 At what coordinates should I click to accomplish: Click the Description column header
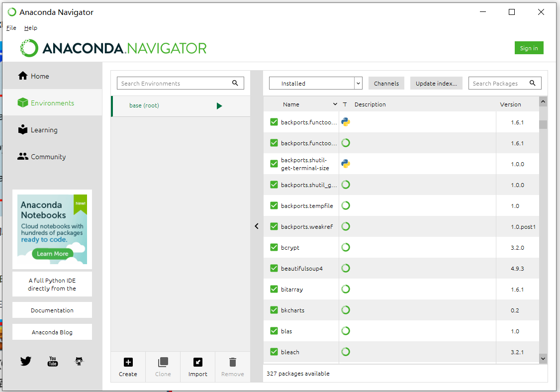coord(370,104)
